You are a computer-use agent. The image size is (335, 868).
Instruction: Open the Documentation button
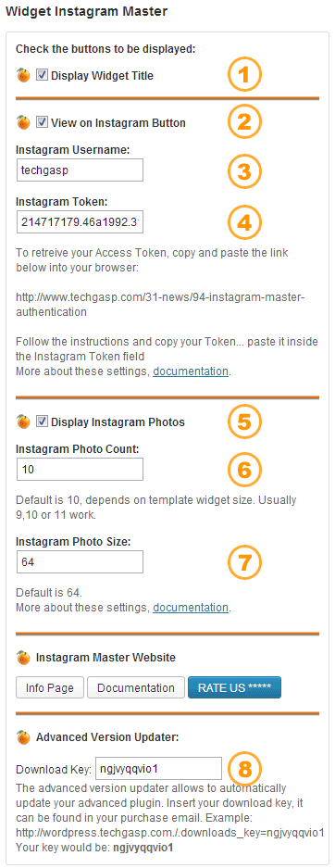pos(135,688)
